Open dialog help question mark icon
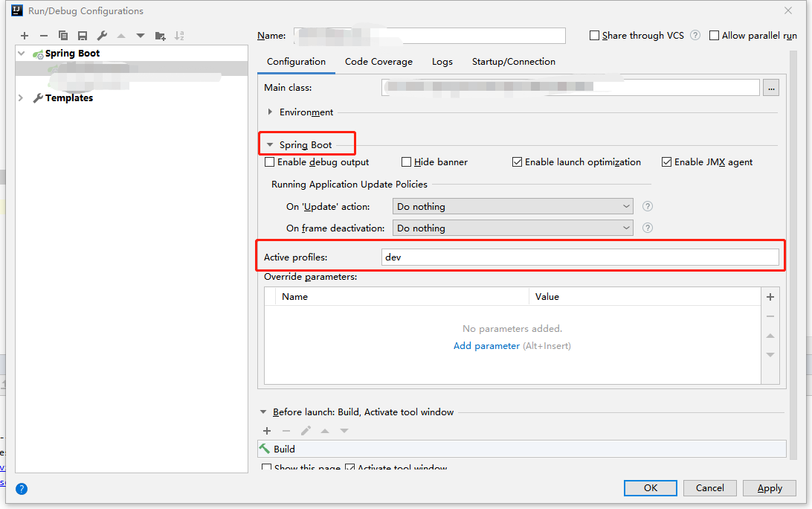Screen dimensions: 812x509 [22, 489]
